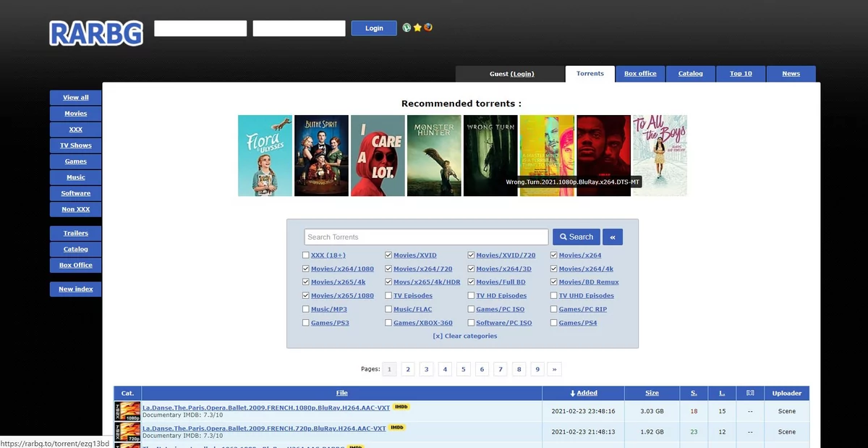The width and height of the screenshot is (868, 448).
Task: Sort torrents by File column
Action: tap(342, 393)
